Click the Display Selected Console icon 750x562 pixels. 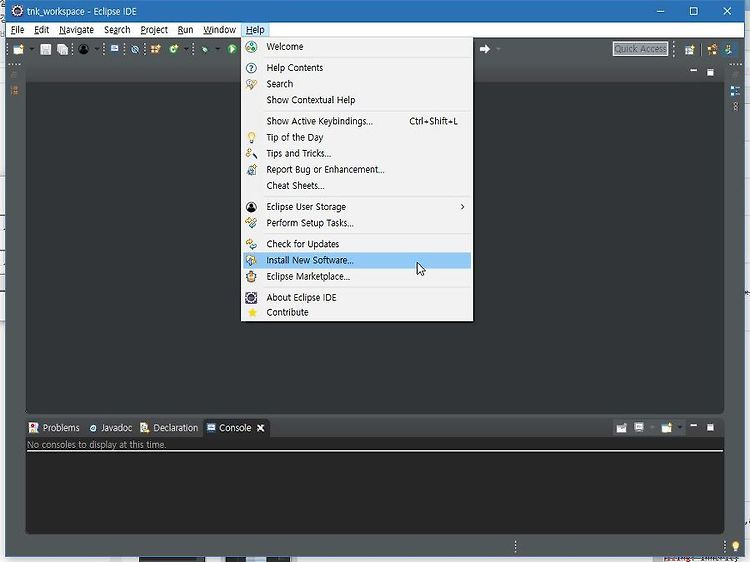pyautogui.click(x=639, y=427)
